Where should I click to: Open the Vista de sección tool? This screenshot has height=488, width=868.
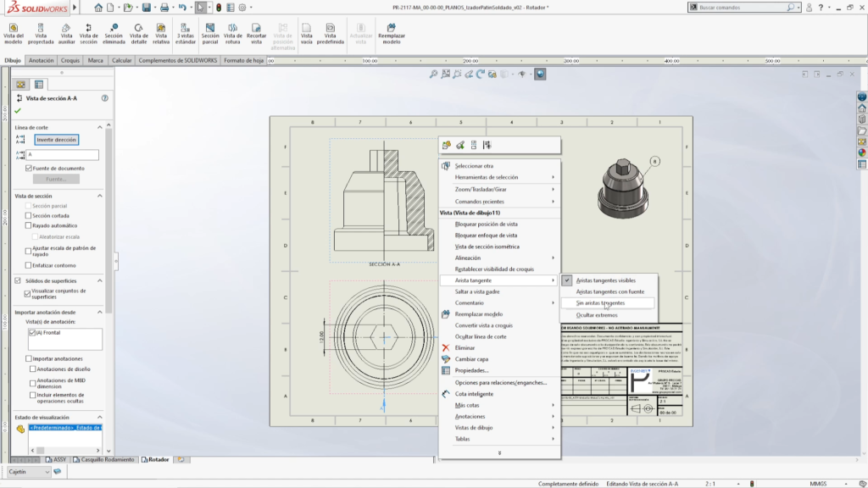(88, 33)
